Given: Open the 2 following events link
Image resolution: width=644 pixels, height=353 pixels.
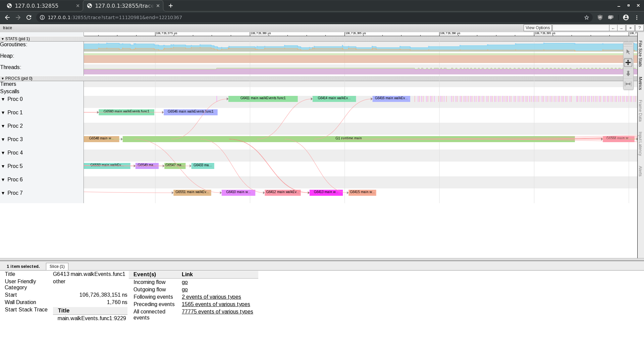Looking at the screenshot, I should click(x=211, y=297).
